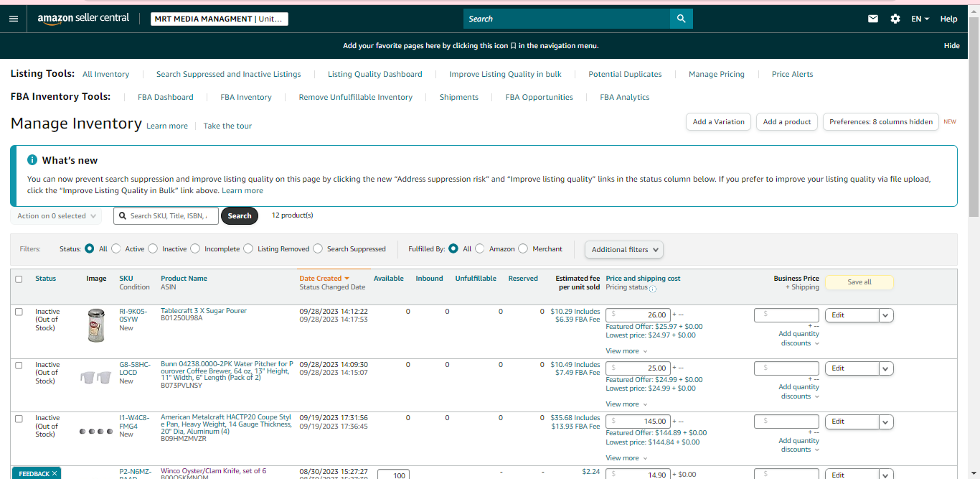Open FBA Analytics
Viewport: 980px width, 479px height.
coord(625,97)
